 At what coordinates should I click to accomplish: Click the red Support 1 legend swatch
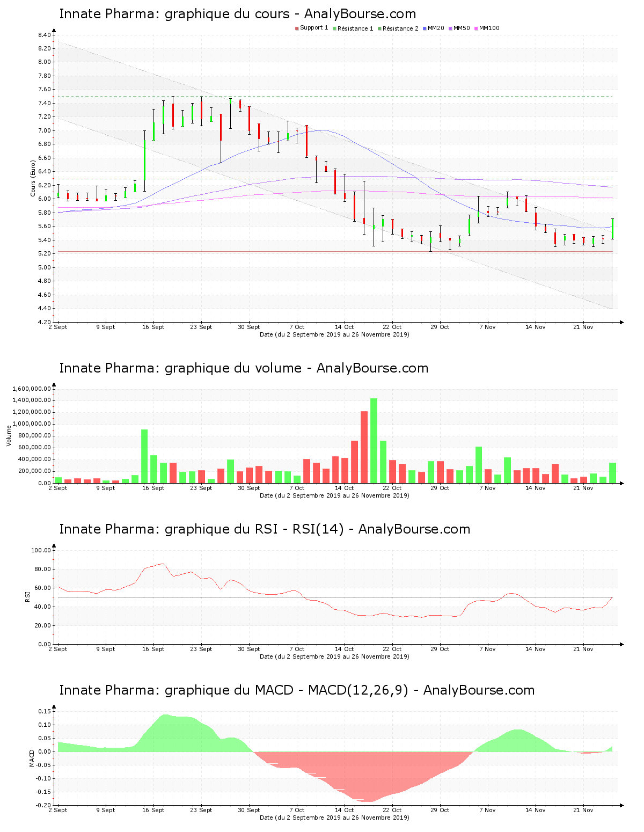point(297,28)
